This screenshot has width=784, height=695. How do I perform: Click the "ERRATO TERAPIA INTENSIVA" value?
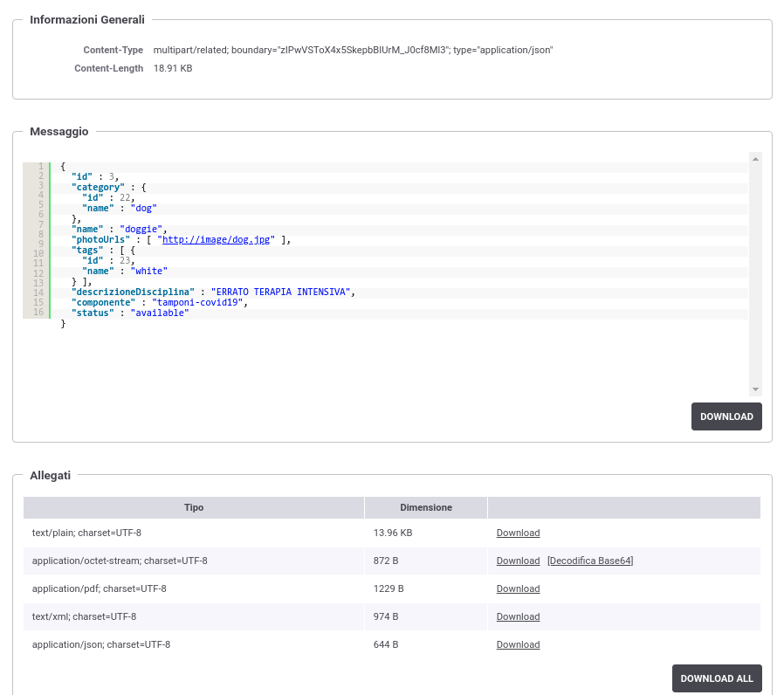(280, 292)
